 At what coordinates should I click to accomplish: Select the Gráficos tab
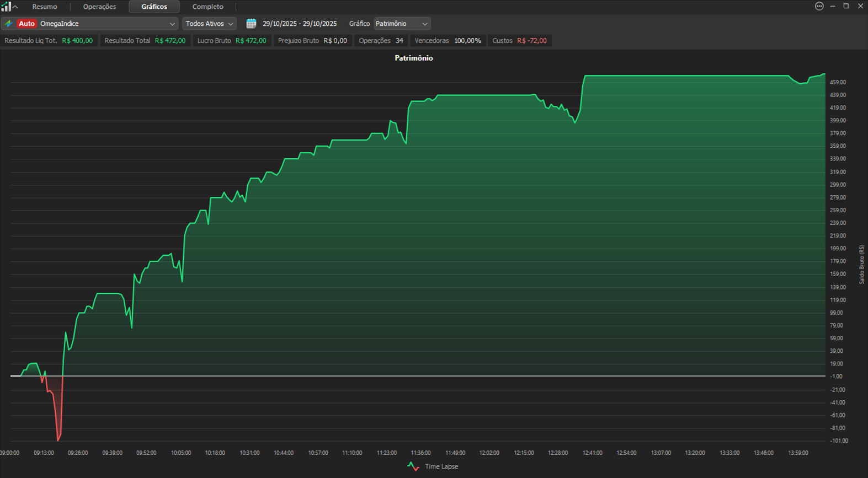coord(154,7)
